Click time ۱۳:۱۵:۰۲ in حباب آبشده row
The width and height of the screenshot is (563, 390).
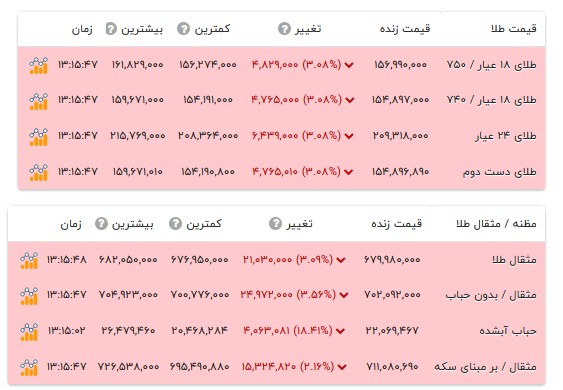(67, 330)
